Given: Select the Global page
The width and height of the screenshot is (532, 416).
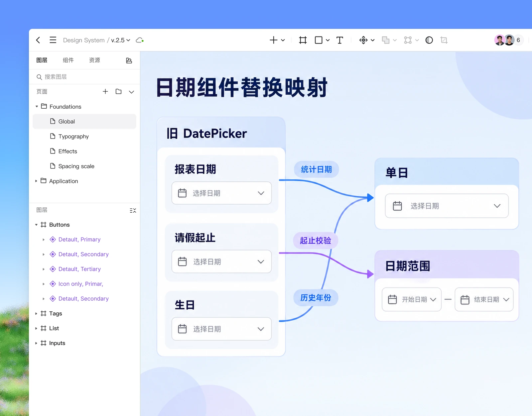Looking at the screenshot, I should tap(84, 121).
